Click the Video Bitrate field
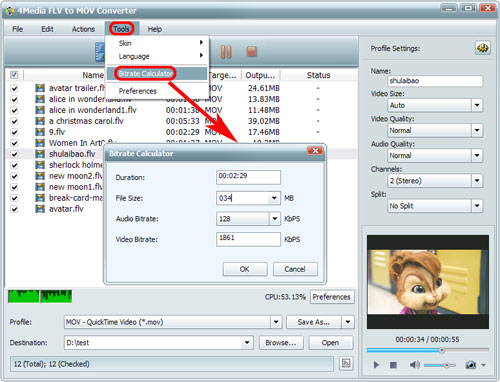Viewport: 500px width, 382px height. 248,239
